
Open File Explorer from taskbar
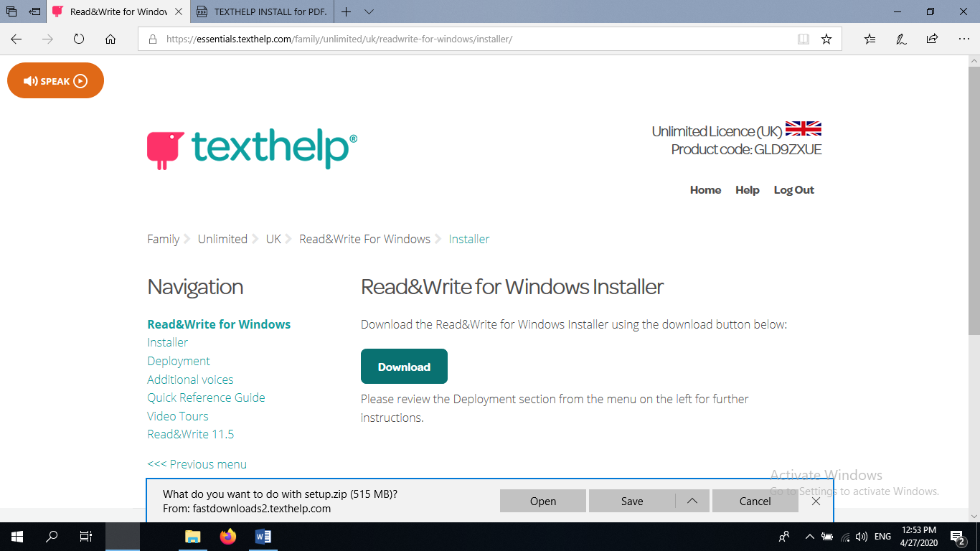point(193,537)
